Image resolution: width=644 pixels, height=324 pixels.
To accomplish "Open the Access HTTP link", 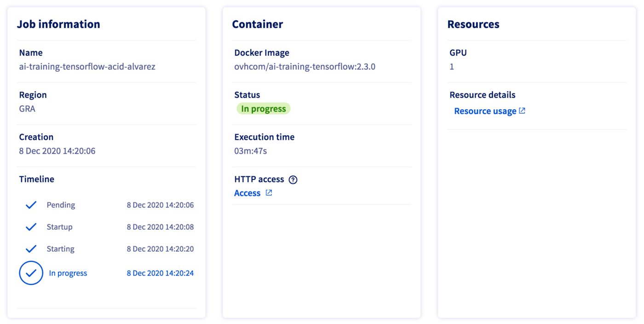I will tap(247, 193).
